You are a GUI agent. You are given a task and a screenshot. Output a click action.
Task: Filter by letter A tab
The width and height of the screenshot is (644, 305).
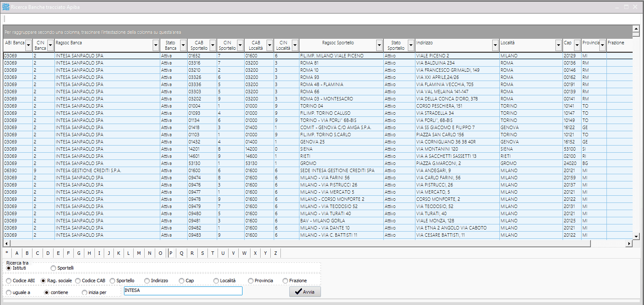tap(17, 253)
